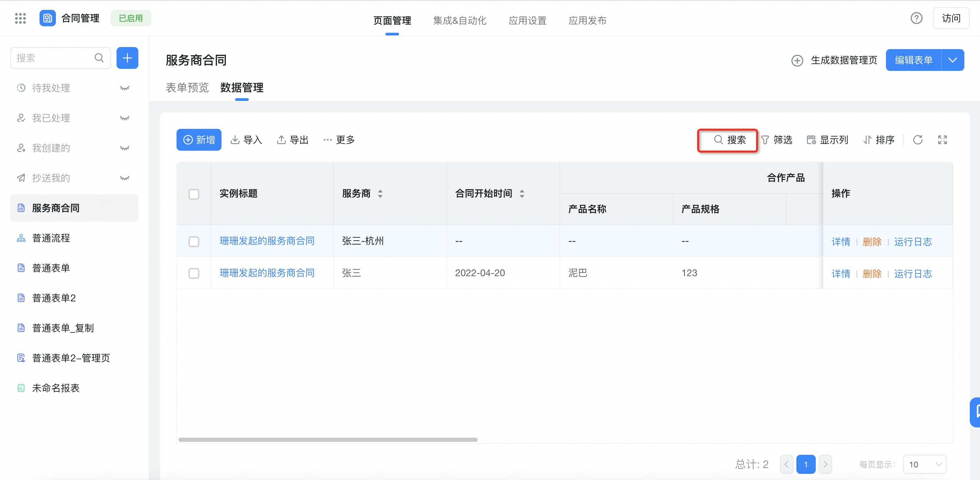The height and width of the screenshot is (480, 980).
Task: Open 显示列 column settings
Action: (827, 140)
